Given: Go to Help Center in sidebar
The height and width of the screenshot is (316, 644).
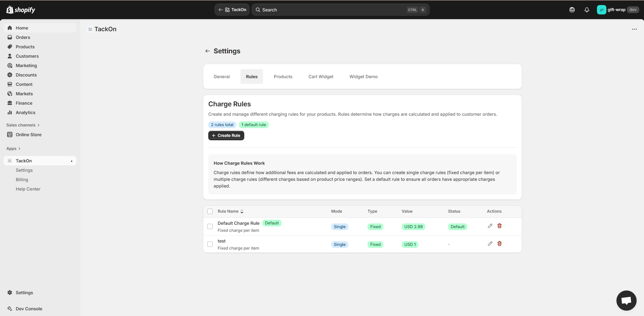Looking at the screenshot, I should pyautogui.click(x=28, y=189).
